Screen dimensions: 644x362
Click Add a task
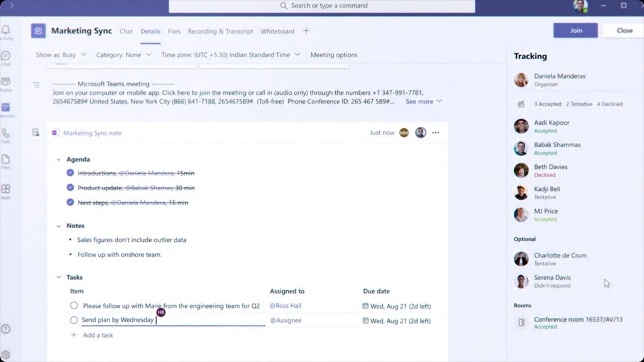click(x=97, y=335)
